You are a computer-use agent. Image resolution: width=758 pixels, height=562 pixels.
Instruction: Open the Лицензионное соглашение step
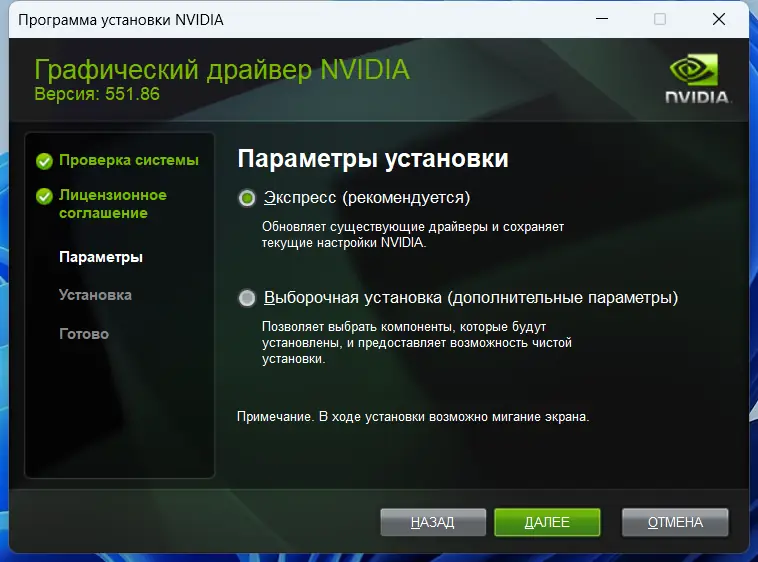113,204
